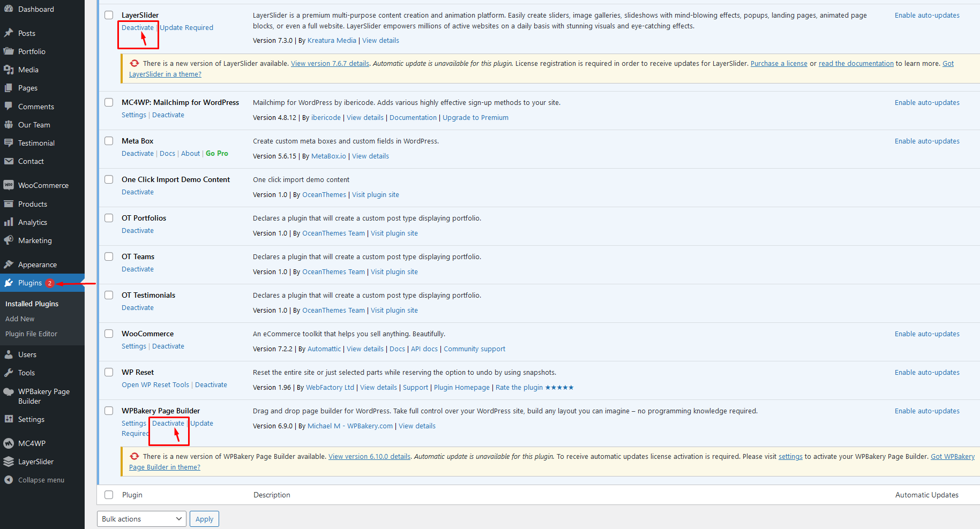The width and height of the screenshot is (980, 529).
Task: Click the Plugins update count badge
Action: click(50, 283)
